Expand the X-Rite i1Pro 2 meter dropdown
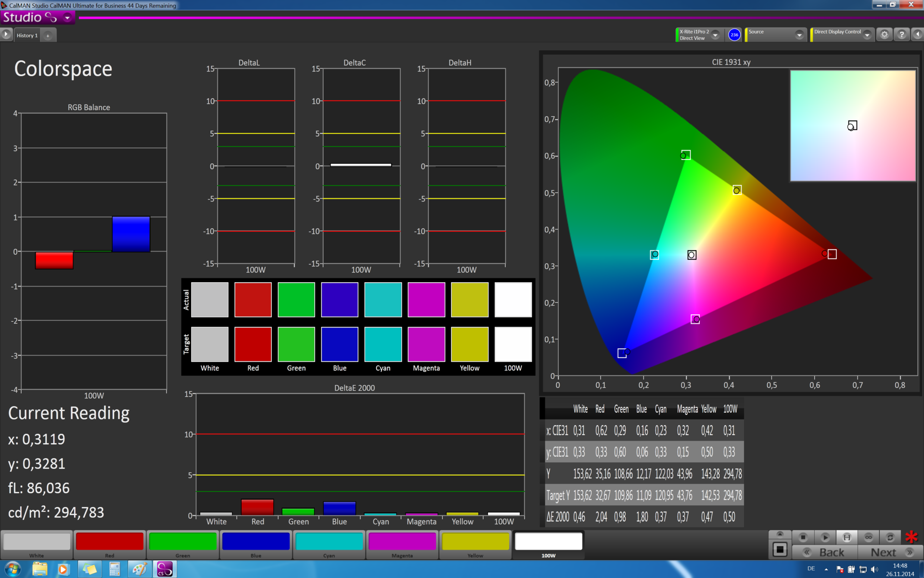 [x=716, y=35]
